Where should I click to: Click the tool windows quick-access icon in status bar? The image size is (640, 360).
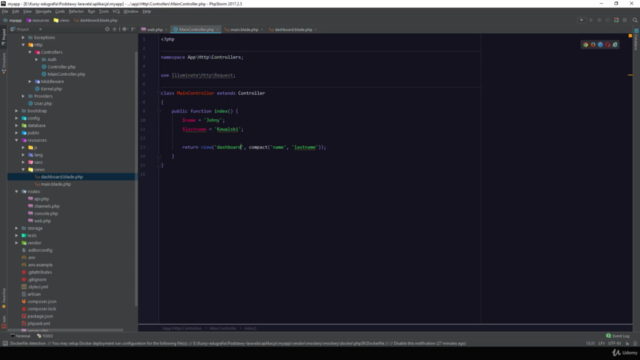(x=5, y=343)
